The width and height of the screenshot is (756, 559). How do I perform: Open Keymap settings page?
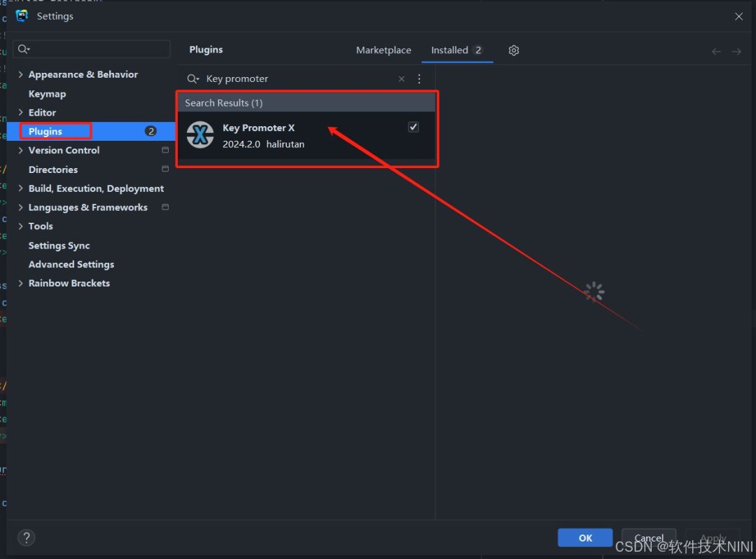(47, 94)
